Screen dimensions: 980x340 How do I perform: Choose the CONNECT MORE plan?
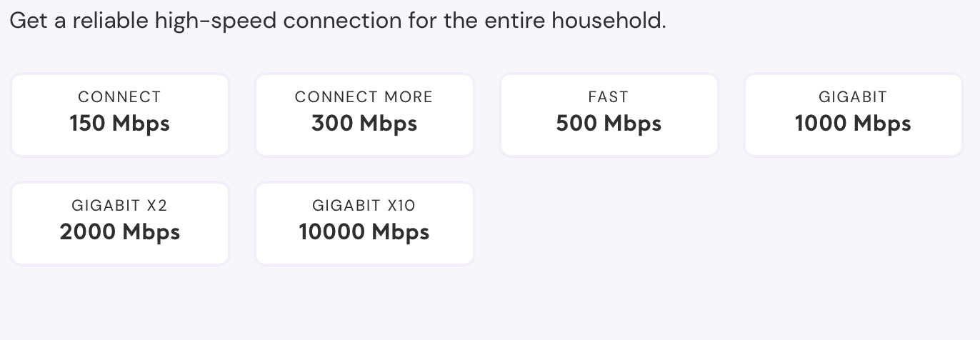364,115
